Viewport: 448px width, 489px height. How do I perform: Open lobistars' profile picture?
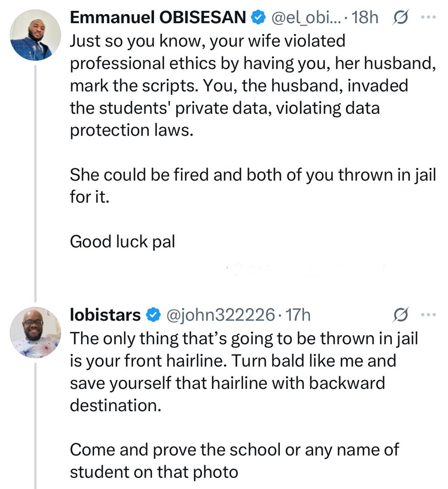pos(35,333)
